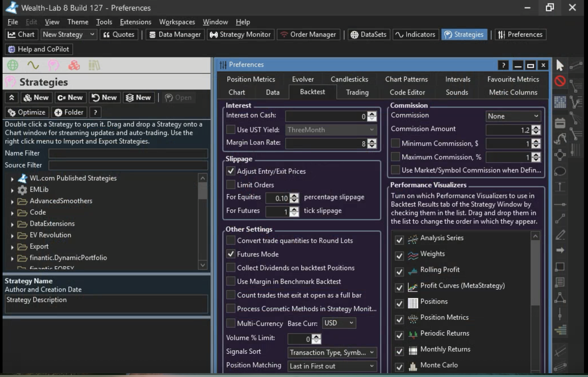Click the Name Filter input field
The height and width of the screenshot is (377, 588).
pyautogui.click(x=128, y=153)
